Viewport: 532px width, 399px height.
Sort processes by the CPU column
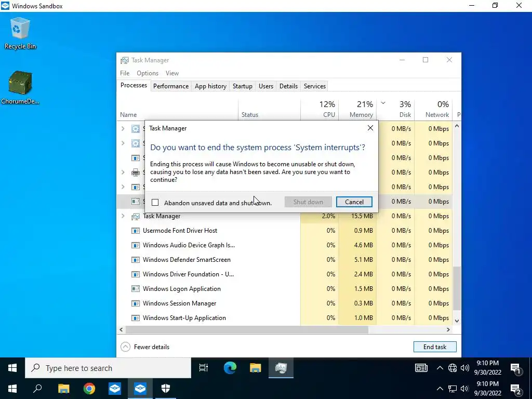tap(320, 109)
